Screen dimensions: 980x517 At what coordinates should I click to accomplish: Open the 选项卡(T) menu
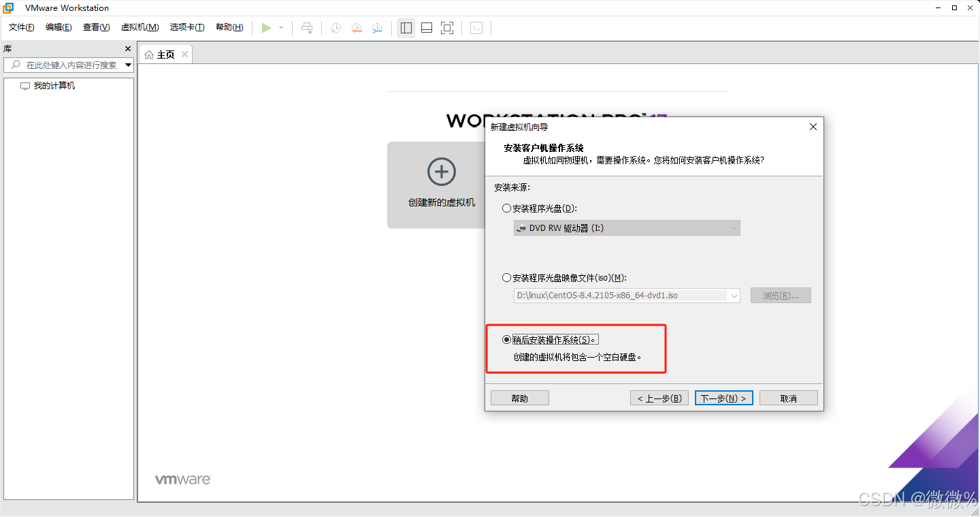point(187,27)
